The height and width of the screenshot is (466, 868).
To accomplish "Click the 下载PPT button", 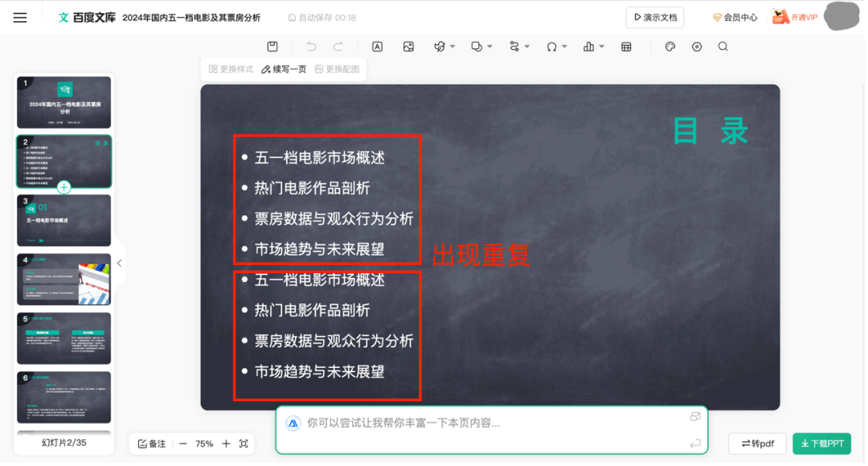I will click(x=821, y=444).
